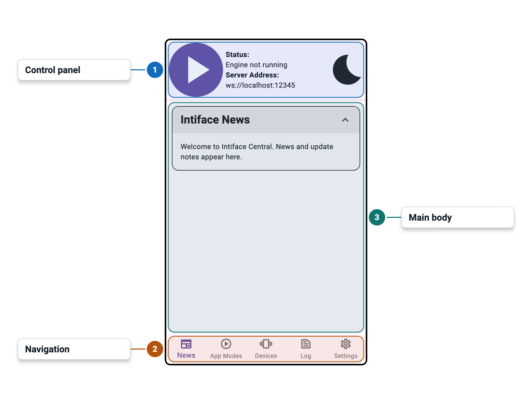Image resolution: width=532 pixels, height=404 pixels.
Task: Open the Log tab icon
Action: 306,344
